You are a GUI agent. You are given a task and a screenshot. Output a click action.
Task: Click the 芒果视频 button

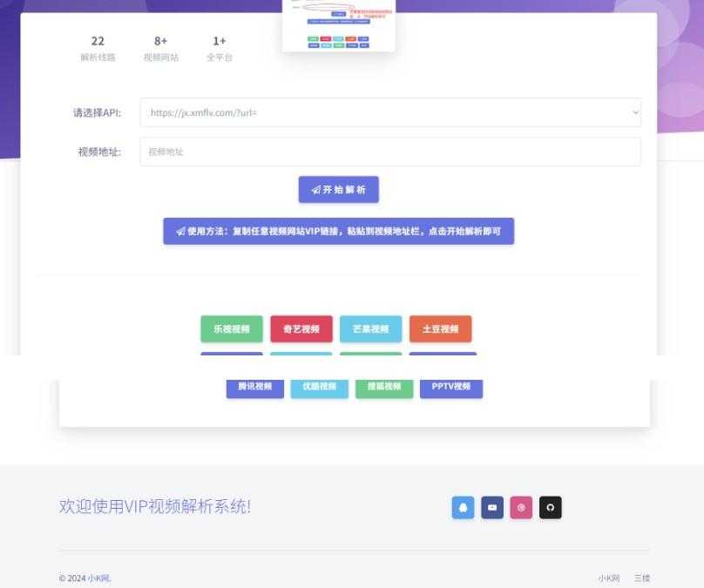(370, 329)
